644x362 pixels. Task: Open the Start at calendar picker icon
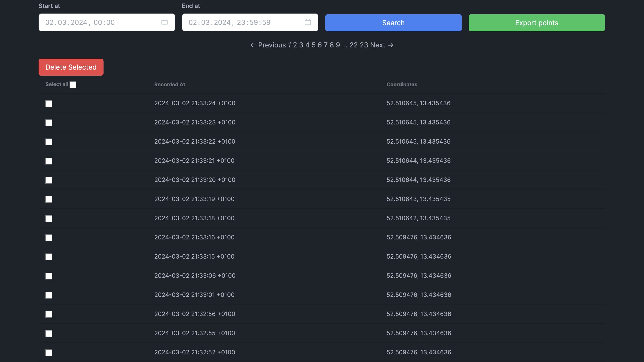click(164, 22)
